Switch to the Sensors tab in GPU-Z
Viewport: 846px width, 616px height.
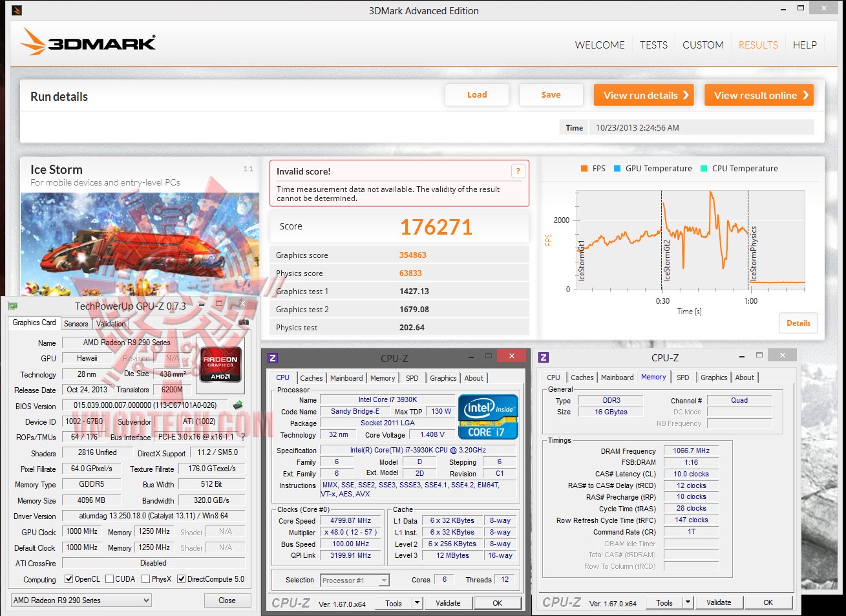(76, 324)
